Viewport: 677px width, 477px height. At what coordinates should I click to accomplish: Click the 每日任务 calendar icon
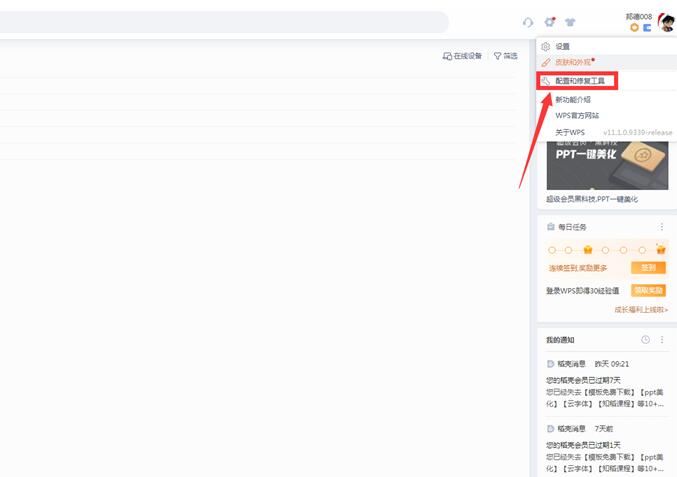pos(550,227)
